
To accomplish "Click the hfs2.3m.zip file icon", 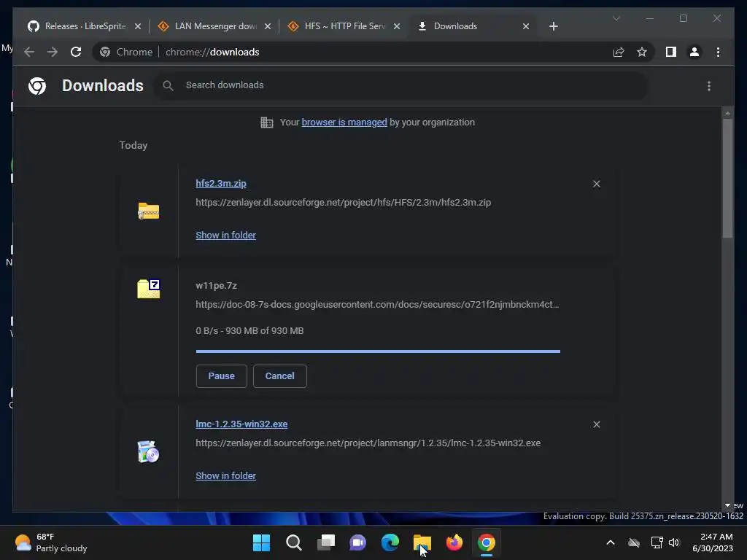I will tap(149, 211).
